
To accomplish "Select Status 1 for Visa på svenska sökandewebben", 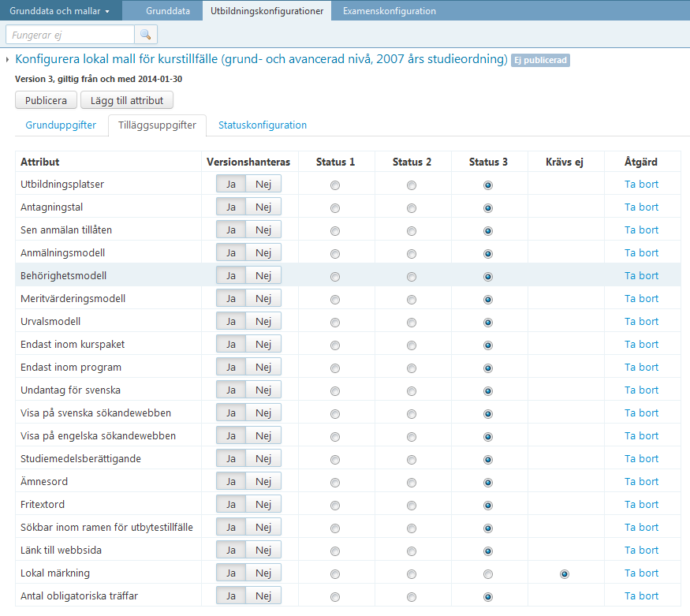I will [335, 414].
